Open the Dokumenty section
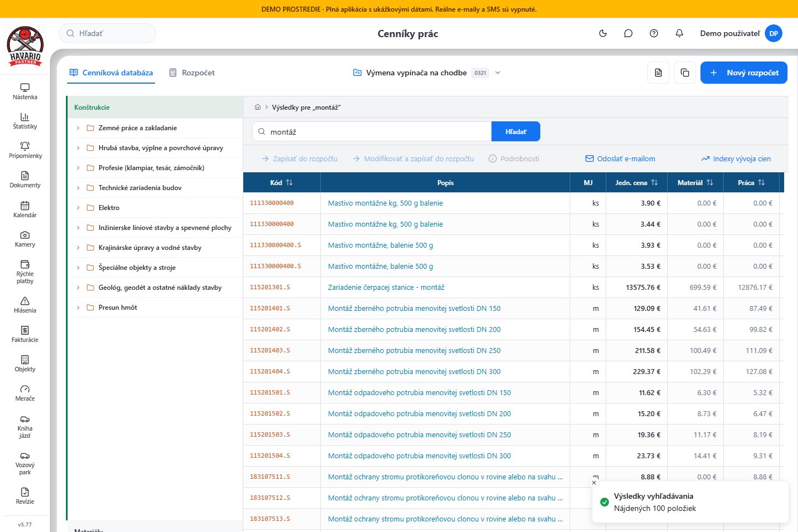The height and width of the screenshot is (532, 798). [x=25, y=180]
